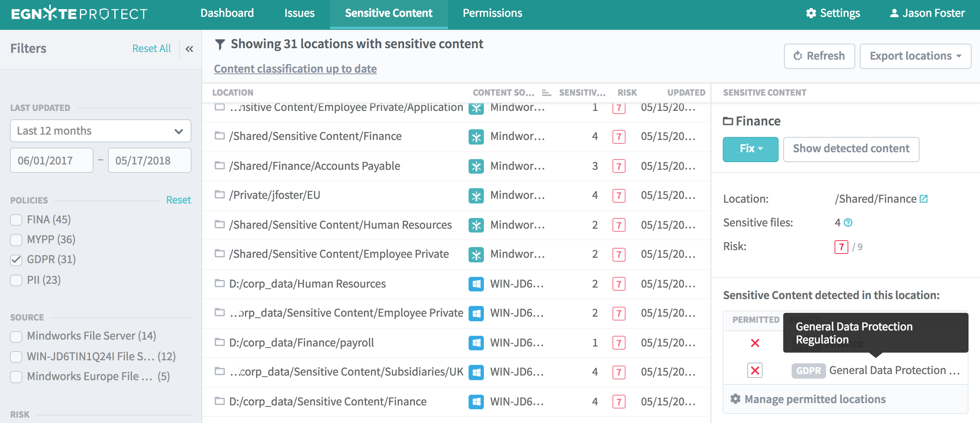
Task: Click Windows source icon for D:/corp_data/Finance/payroll
Action: [x=476, y=343]
